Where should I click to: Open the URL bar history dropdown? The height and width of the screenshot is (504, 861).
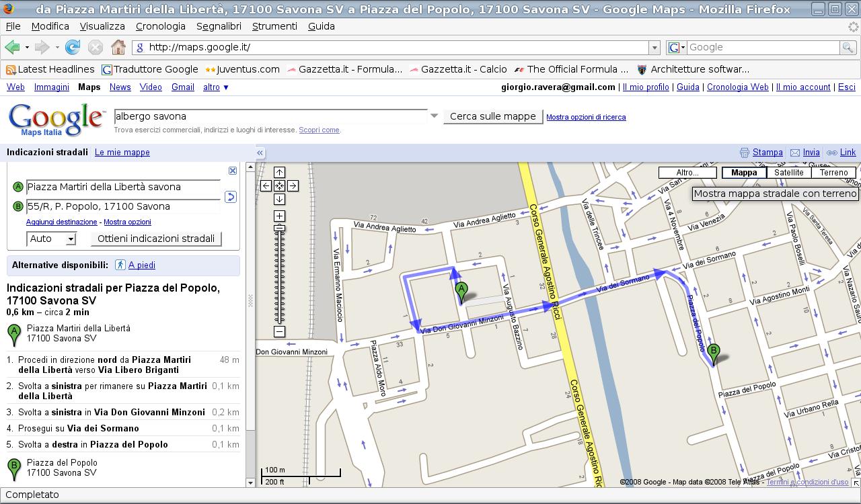click(x=654, y=47)
